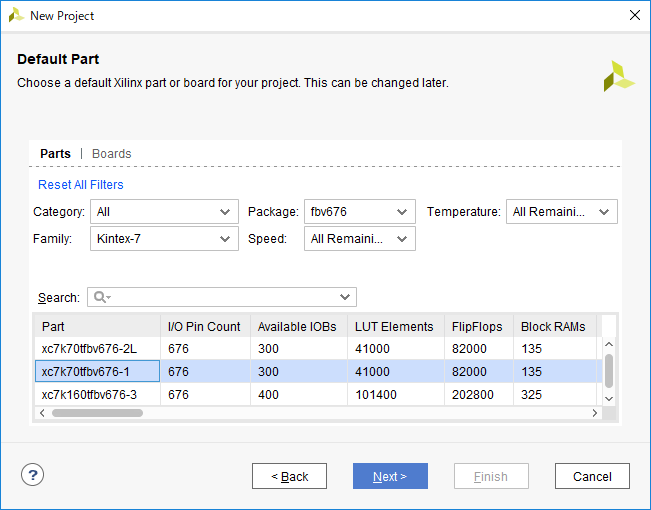The width and height of the screenshot is (651, 510).
Task: Expand the Speed filter dropdown
Action: pyautogui.click(x=359, y=239)
